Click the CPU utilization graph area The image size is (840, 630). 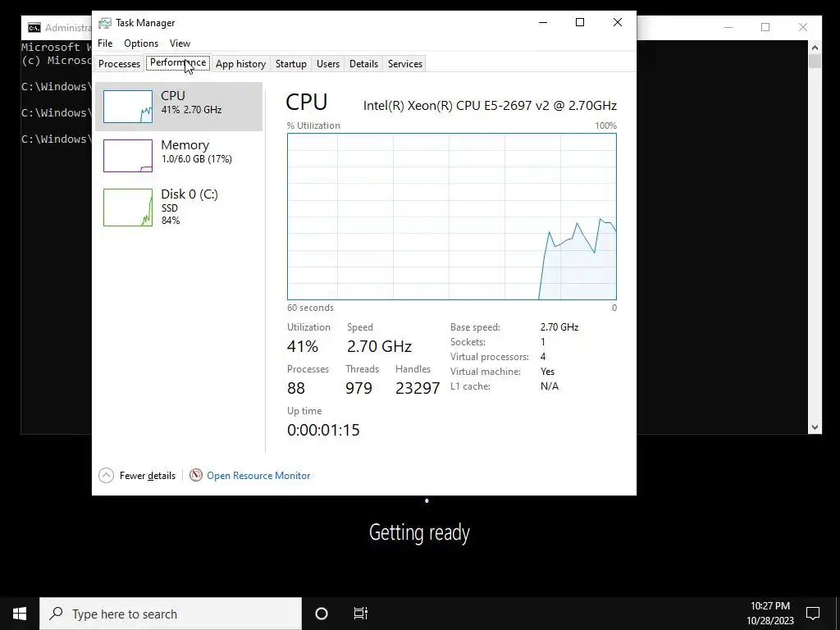coord(452,217)
